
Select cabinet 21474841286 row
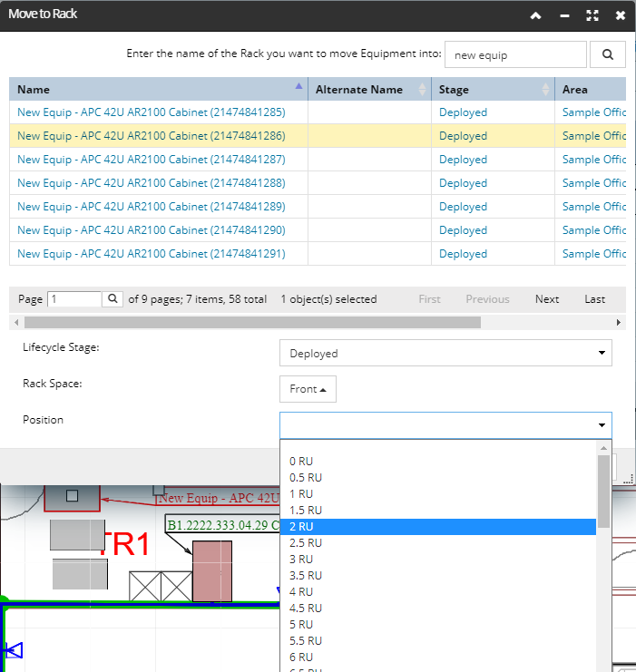coord(318,136)
